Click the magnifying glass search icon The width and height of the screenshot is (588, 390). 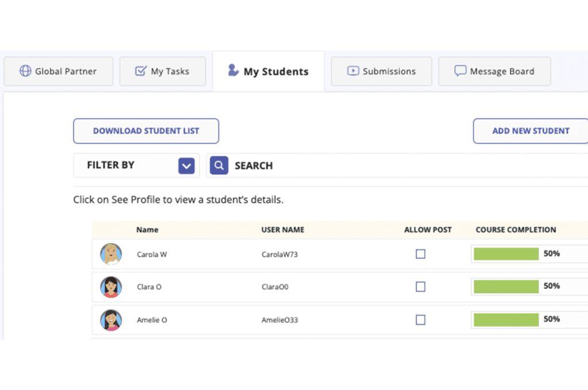point(219,165)
